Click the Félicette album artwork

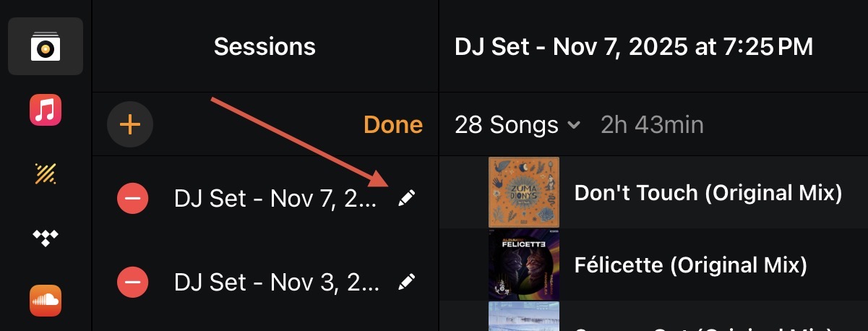point(525,265)
